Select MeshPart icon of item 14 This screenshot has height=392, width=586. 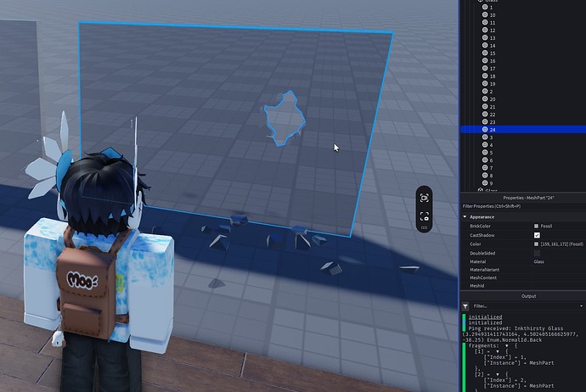pos(485,46)
